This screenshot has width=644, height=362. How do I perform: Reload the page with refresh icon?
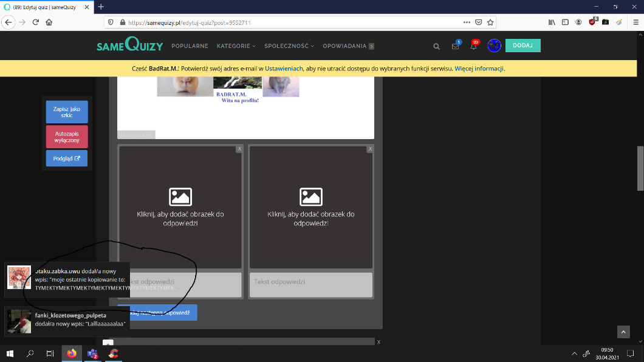[x=36, y=22]
